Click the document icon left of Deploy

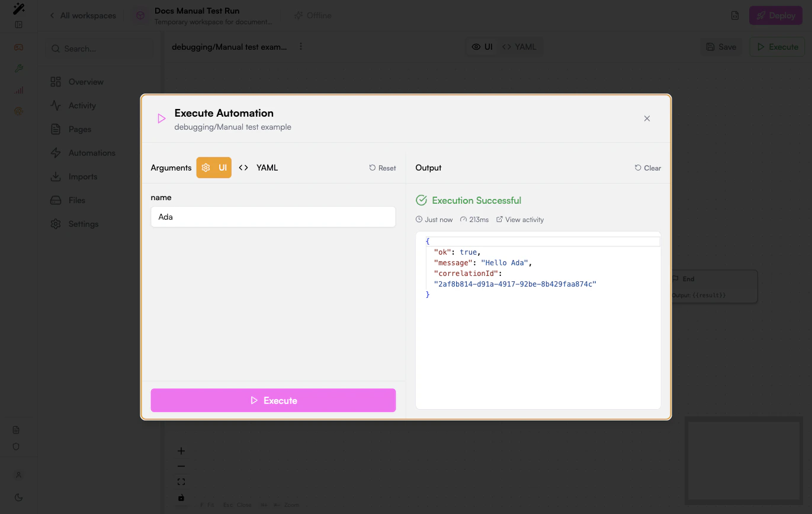click(x=735, y=15)
